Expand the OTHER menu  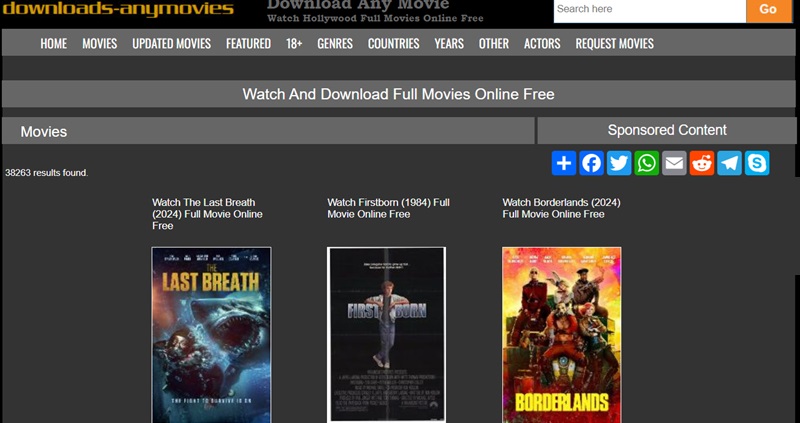point(493,43)
